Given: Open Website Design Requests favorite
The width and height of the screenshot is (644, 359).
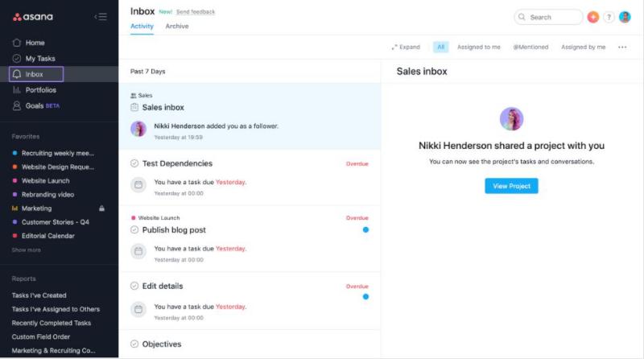Looking at the screenshot, I should coord(58,167).
